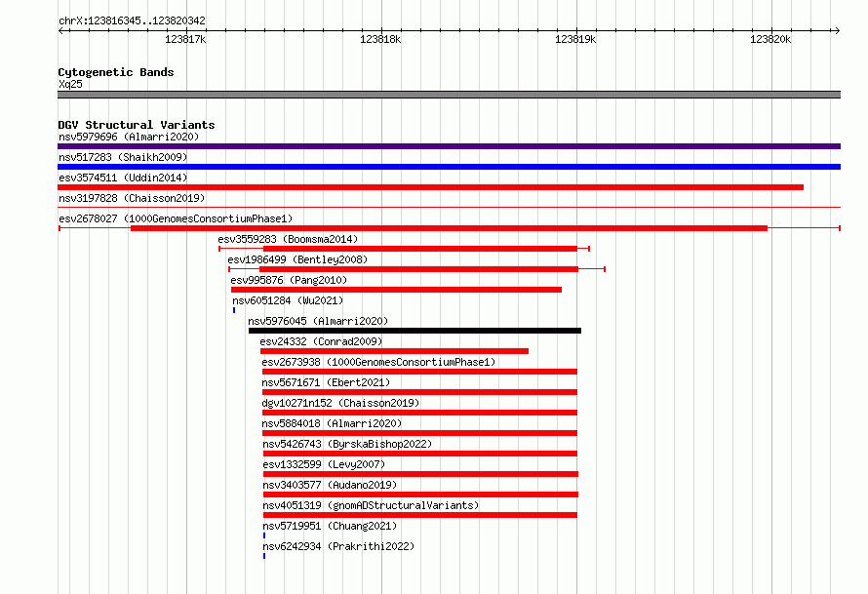Click the small blue nsv6051284 marker
The width and height of the screenshot is (868, 594).
[x=234, y=310]
